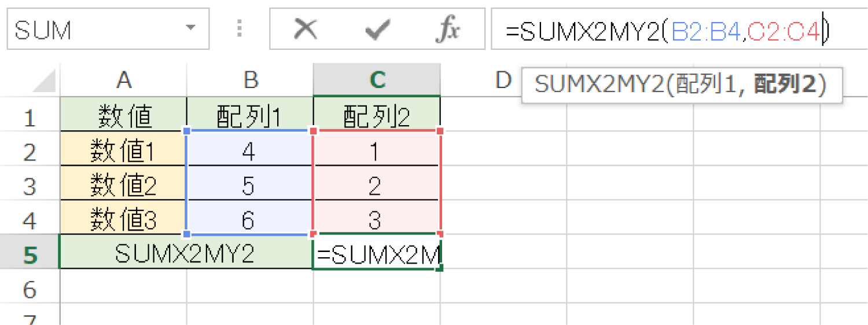Screen dimensions: 868x325
Task: Select column C header
Action: [377, 81]
